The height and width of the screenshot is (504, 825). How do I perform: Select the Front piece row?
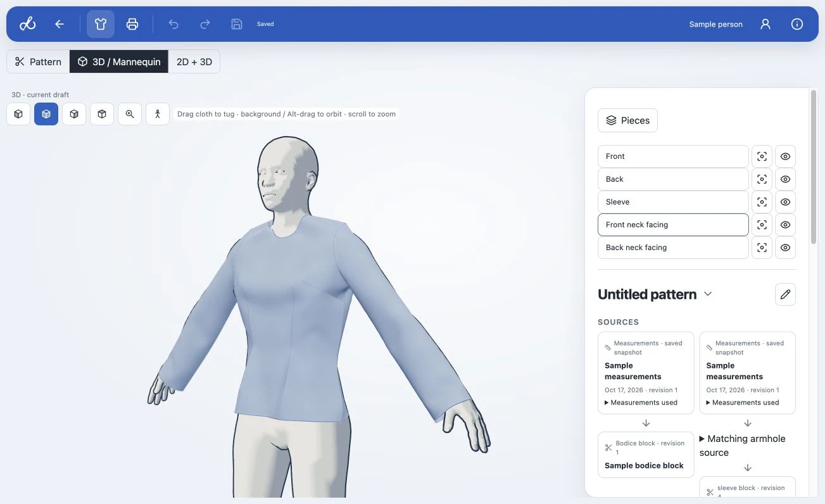(x=673, y=156)
